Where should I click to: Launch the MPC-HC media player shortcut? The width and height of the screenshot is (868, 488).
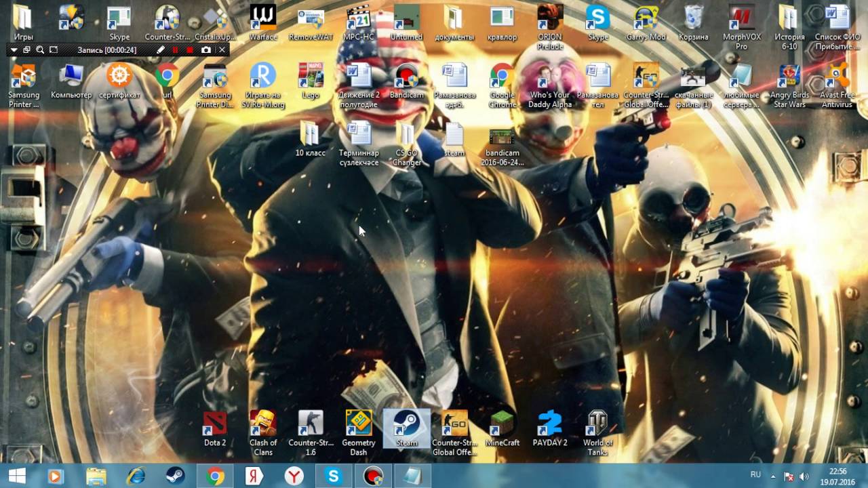(x=359, y=23)
